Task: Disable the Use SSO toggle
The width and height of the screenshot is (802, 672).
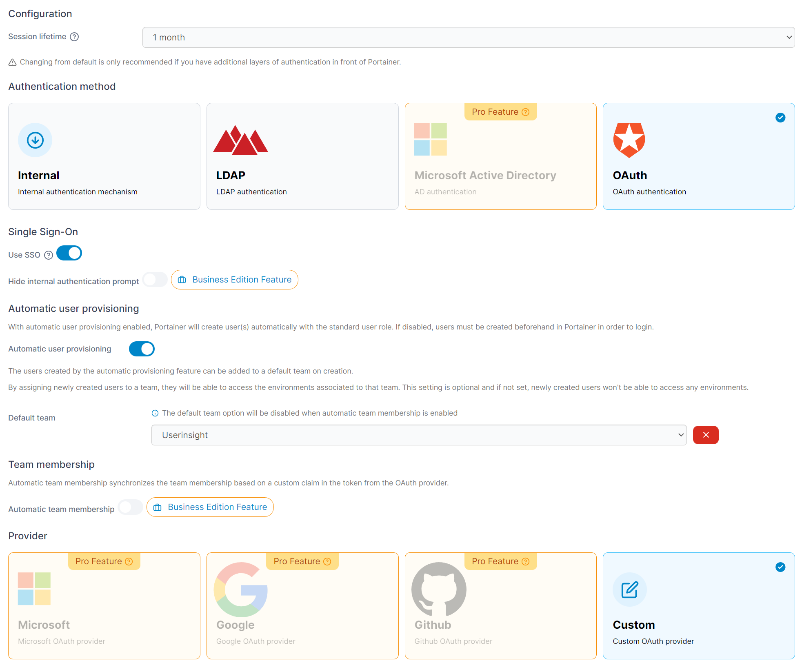Action: pyautogui.click(x=69, y=253)
